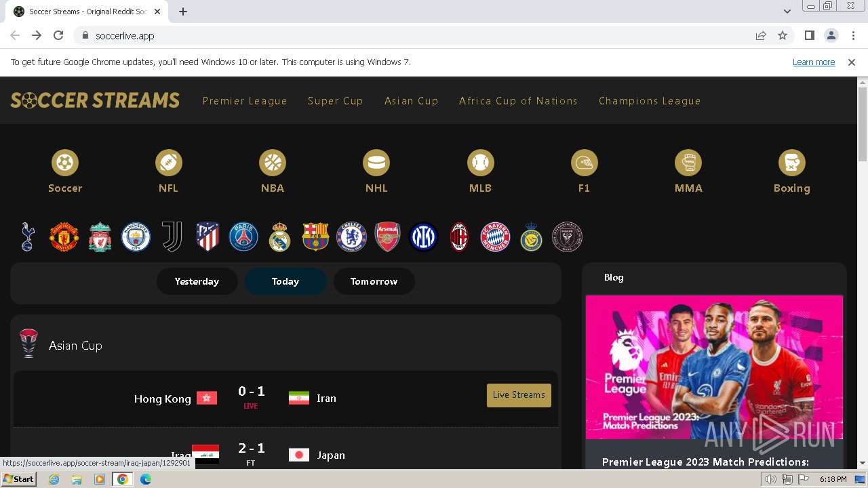
Task: Click the Learn more update link
Action: (x=814, y=62)
